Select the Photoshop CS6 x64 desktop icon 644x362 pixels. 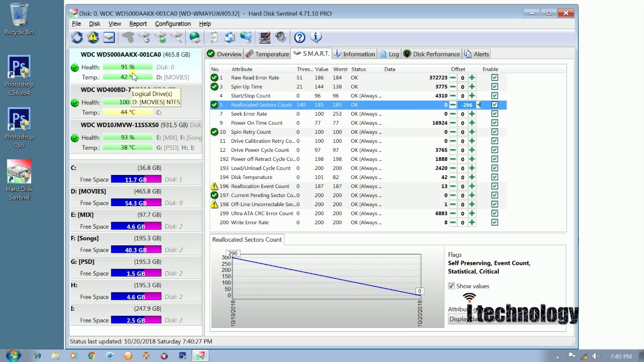[x=19, y=75]
